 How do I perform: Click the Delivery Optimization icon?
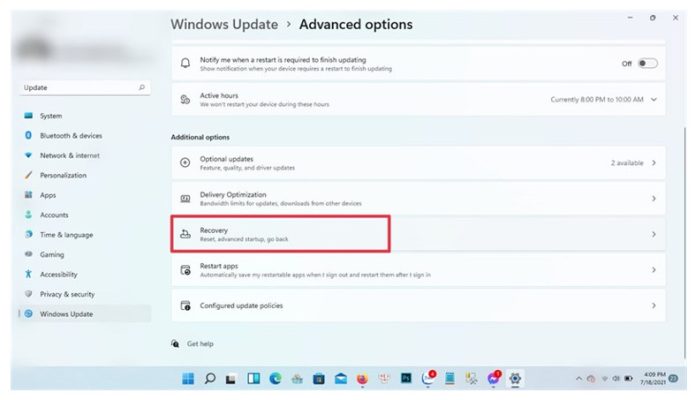click(185, 198)
